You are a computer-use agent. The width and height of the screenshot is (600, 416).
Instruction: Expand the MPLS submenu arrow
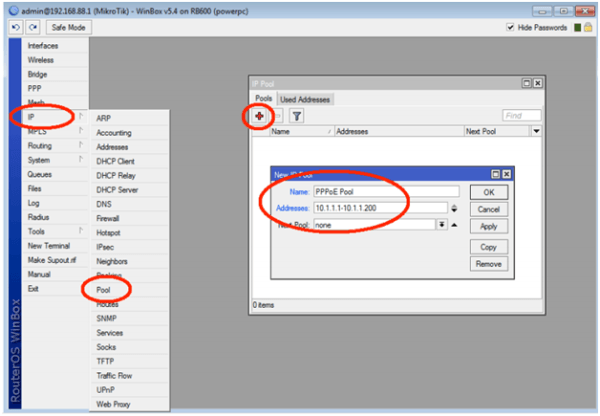tap(81, 131)
